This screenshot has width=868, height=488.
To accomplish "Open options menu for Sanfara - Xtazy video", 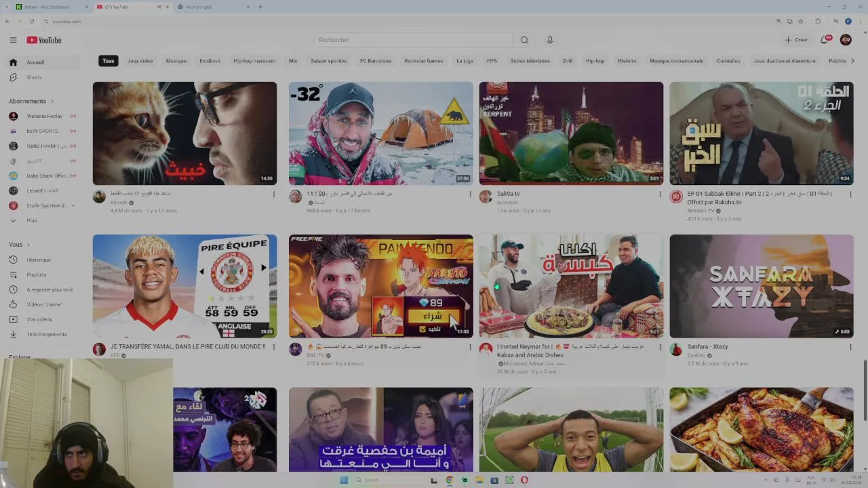I will (850, 347).
